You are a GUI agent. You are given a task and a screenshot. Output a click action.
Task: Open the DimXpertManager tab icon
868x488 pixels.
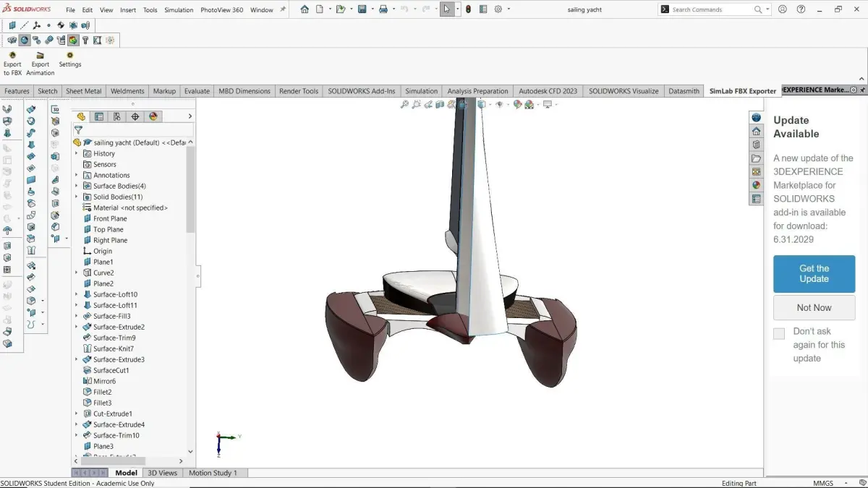[135, 116]
